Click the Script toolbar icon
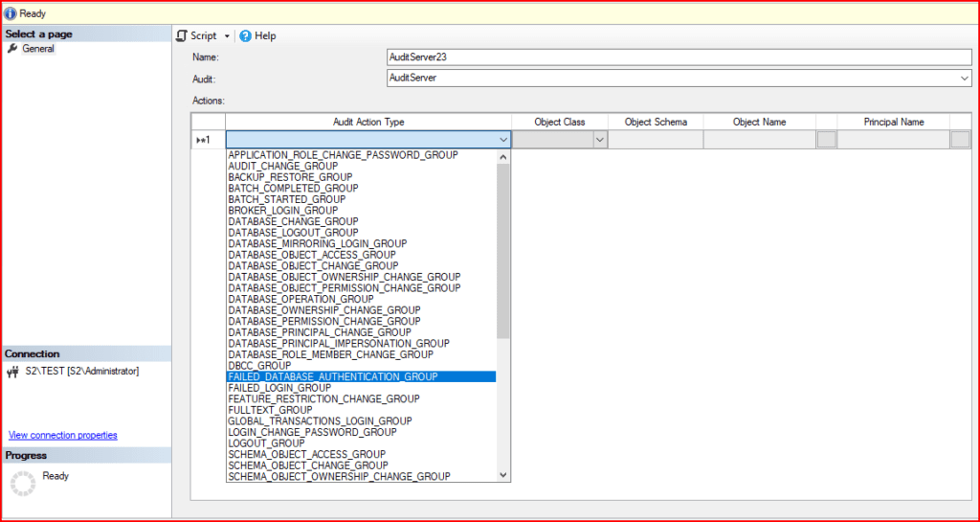Screen dimensions: 980x522 [182, 35]
